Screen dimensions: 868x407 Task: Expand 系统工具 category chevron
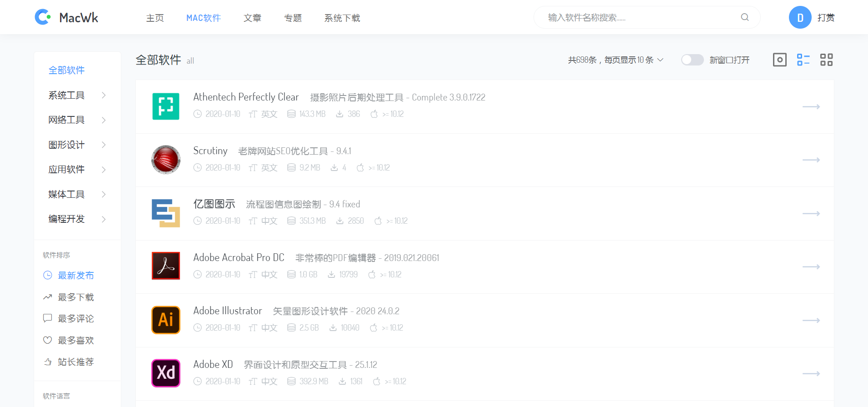coord(104,95)
